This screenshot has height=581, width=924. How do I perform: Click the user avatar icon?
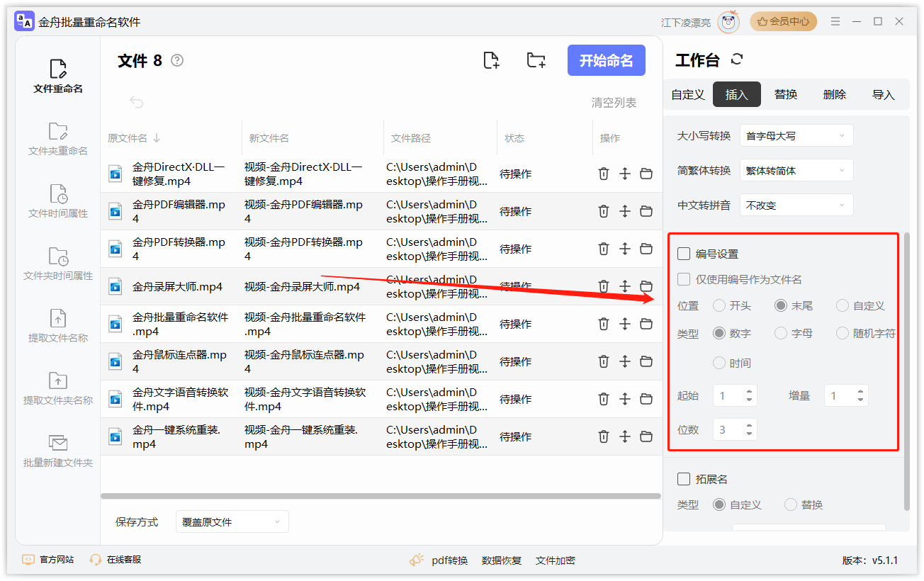click(728, 22)
